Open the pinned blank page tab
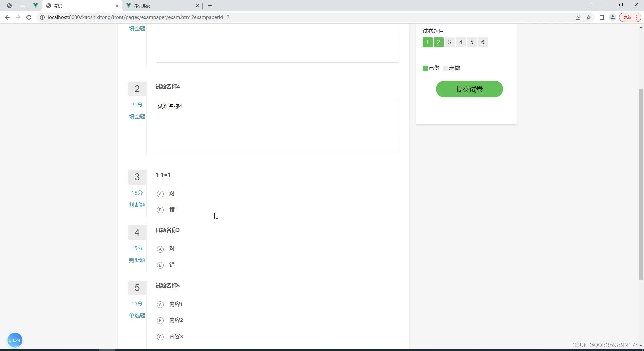This screenshot has width=644, height=351. [x=22, y=6]
